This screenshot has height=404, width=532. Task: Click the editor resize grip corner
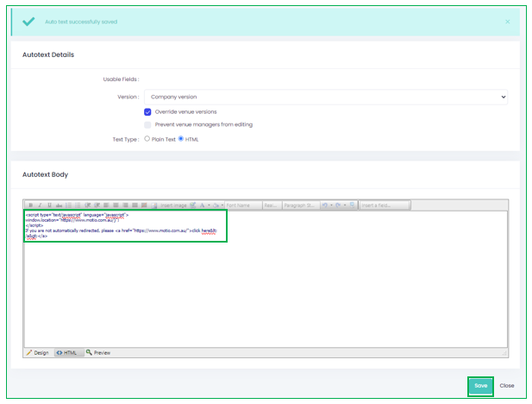(x=504, y=353)
